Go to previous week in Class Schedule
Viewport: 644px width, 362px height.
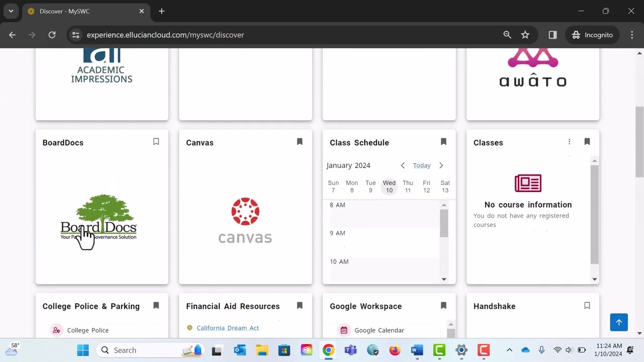(x=403, y=165)
